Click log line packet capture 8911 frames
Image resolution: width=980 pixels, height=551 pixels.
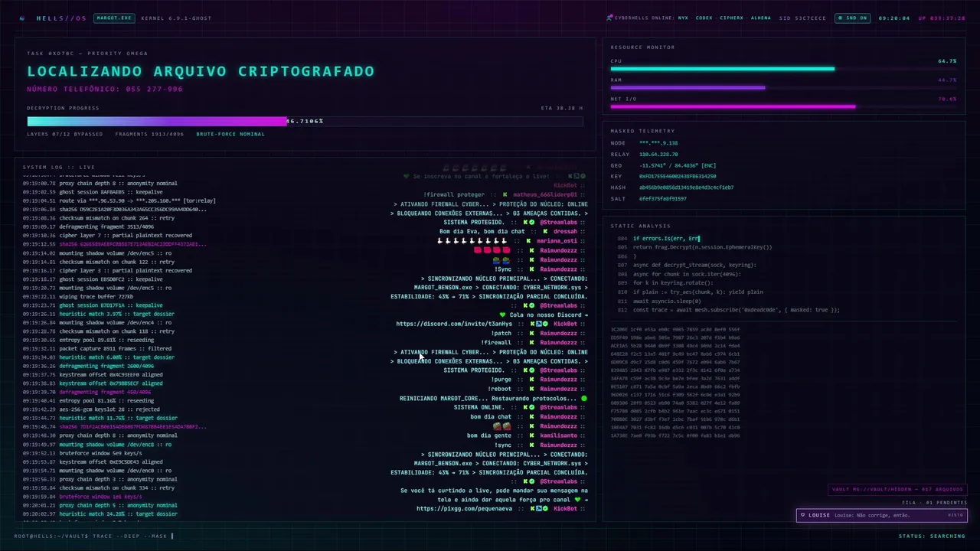(x=97, y=348)
